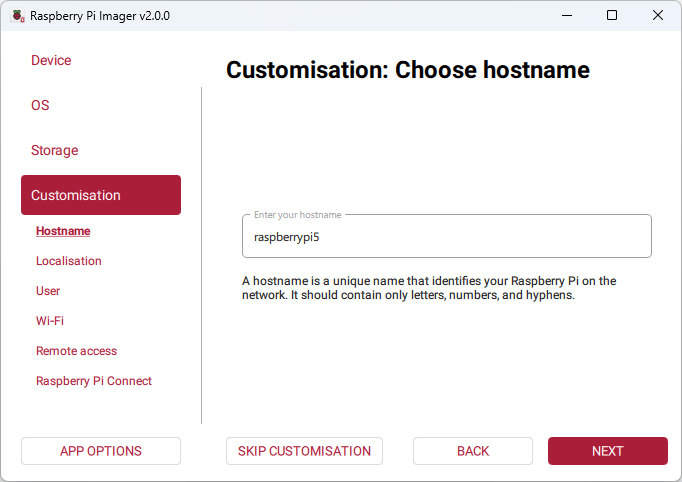Select the Hostname sub-item
The height and width of the screenshot is (482, 682).
pyautogui.click(x=63, y=231)
